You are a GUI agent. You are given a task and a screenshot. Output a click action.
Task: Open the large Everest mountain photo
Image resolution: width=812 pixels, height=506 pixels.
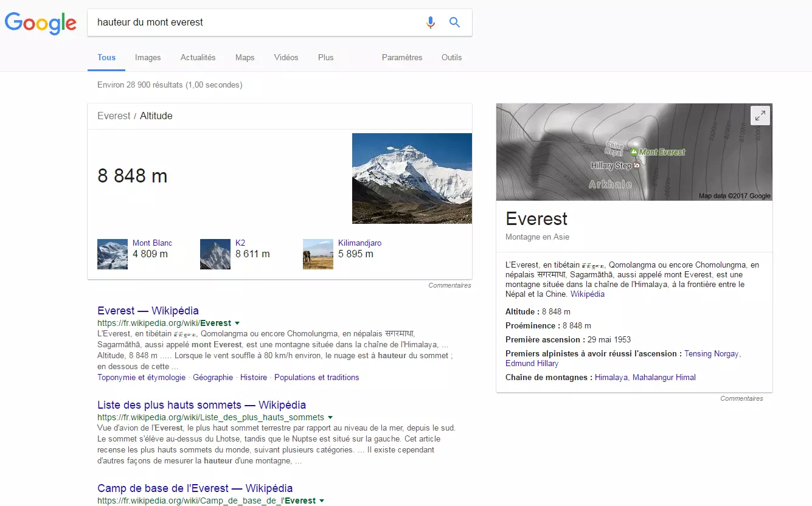tap(412, 178)
